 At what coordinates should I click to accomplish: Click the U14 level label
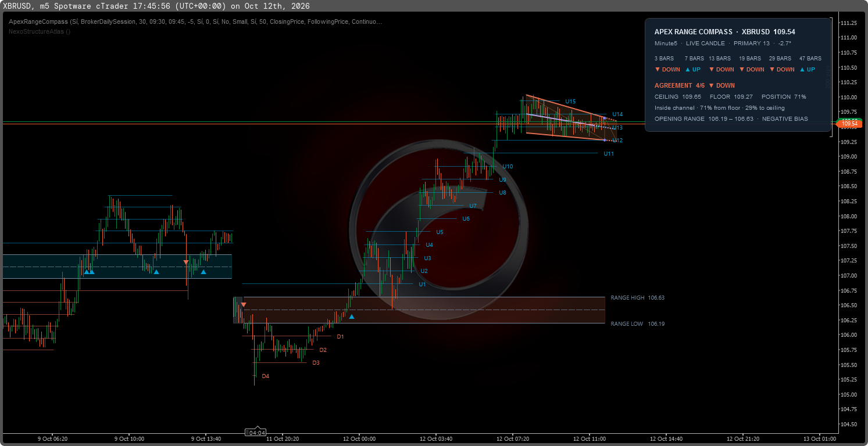pos(617,114)
